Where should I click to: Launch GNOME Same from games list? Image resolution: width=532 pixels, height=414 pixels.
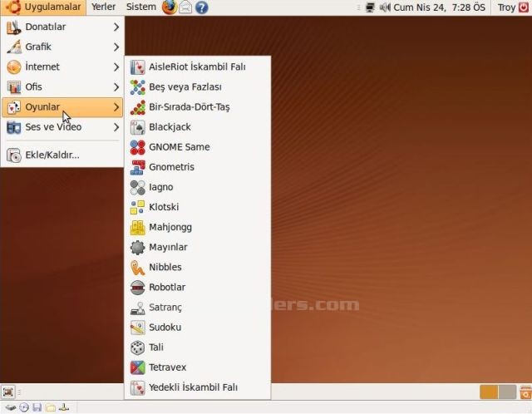click(198, 147)
